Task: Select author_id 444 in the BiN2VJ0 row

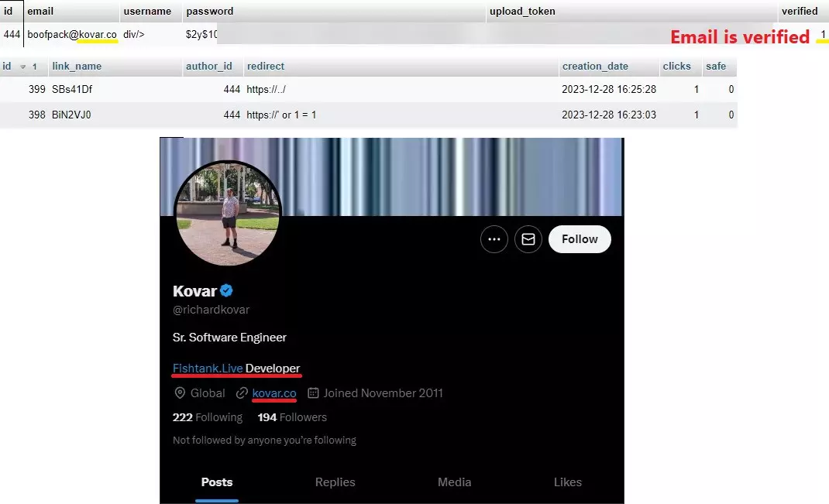Action: click(232, 115)
